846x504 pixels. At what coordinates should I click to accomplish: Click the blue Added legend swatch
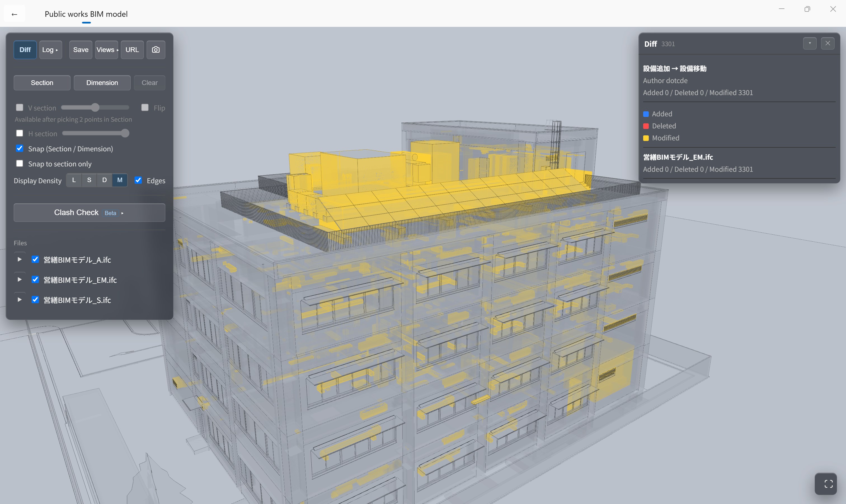[x=646, y=114]
